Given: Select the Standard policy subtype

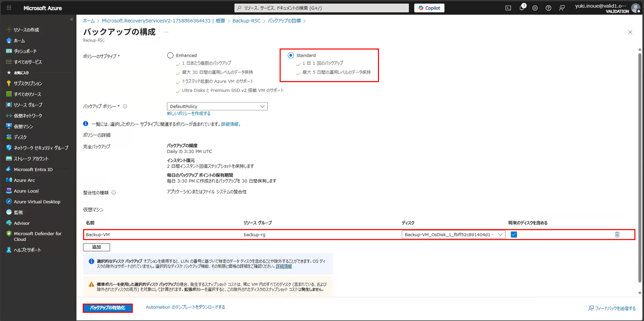Looking at the screenshot, I should pos(290,55).
